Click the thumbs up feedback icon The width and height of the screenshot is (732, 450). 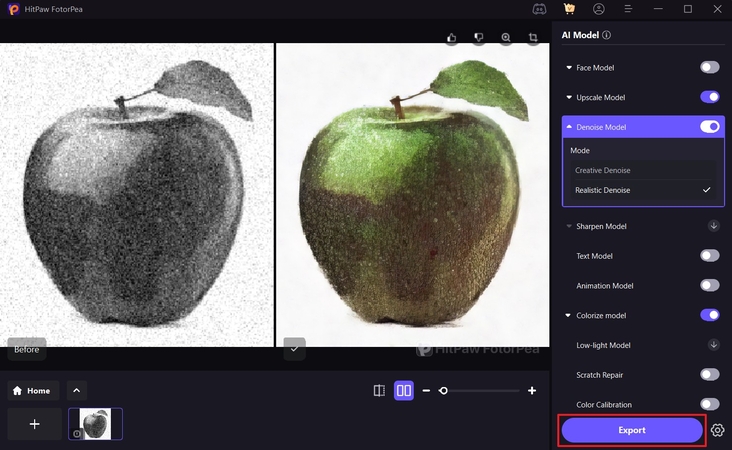(451, 38)
